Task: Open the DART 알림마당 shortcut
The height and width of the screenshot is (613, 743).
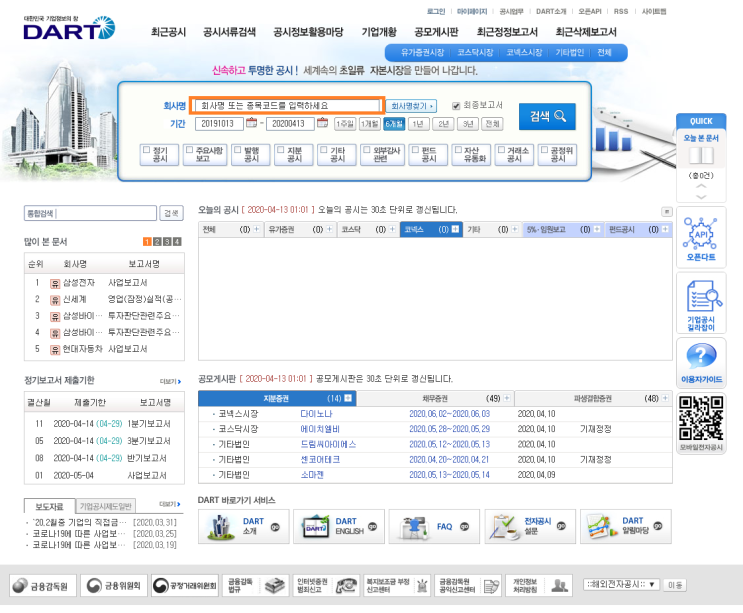Action: pyautogui.click(x=626, y=526)
